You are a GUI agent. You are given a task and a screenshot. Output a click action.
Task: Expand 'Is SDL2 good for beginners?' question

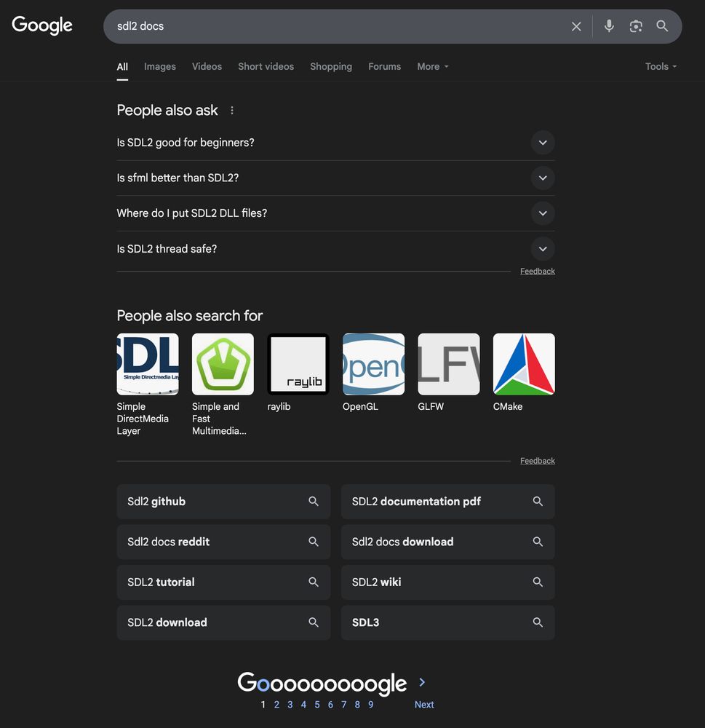(x=543, y=143)
